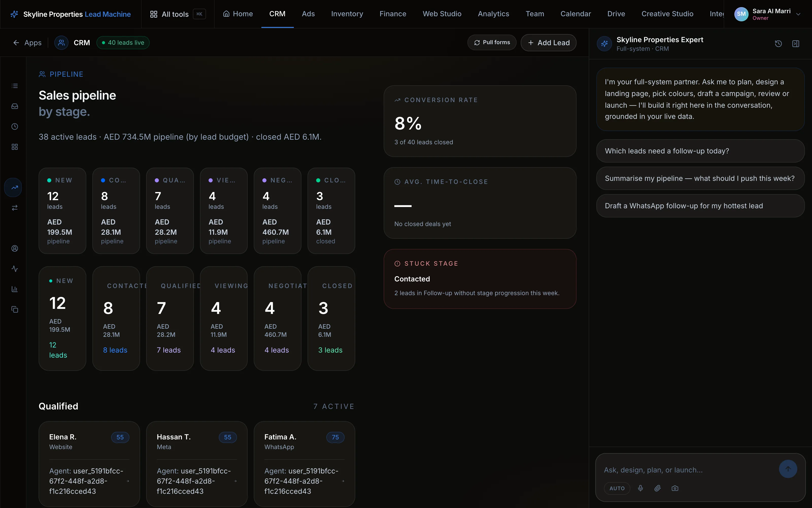Select 'Which leads need a follow-up today?' suggestion
The image size is (812, 508).
coord(700,151)
